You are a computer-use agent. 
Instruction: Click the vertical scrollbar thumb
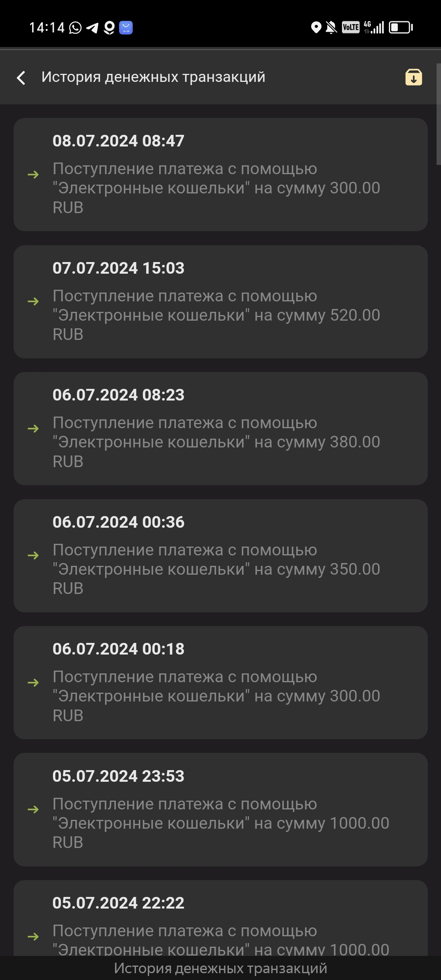[x=438, y=114]
